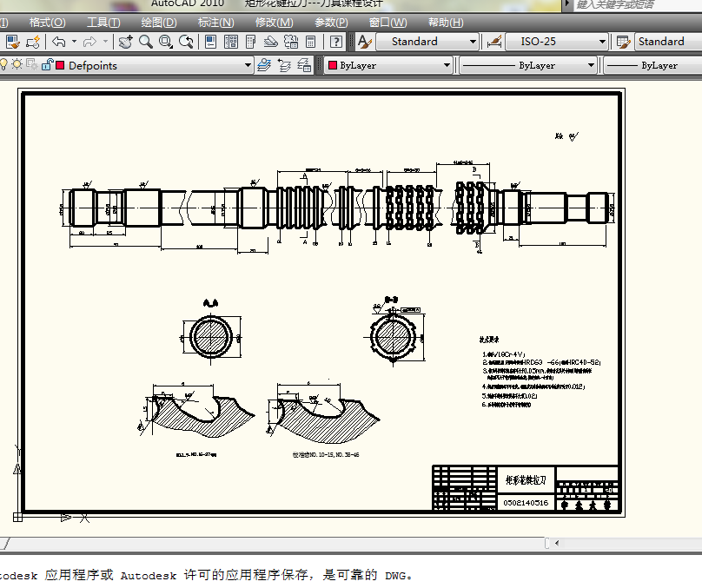
Task: Open the 参数(P) menu
Action: click(x=331, y=23)
